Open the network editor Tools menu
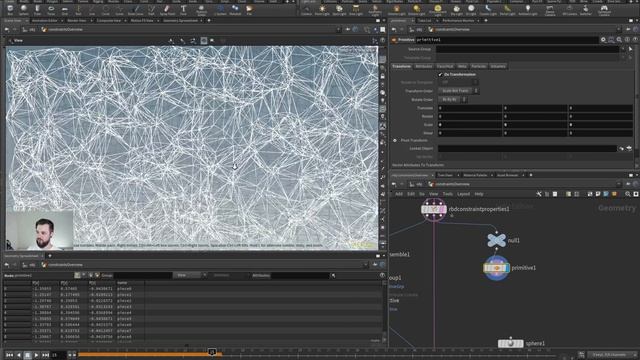The image size is (640, 360). coord(447,194)
